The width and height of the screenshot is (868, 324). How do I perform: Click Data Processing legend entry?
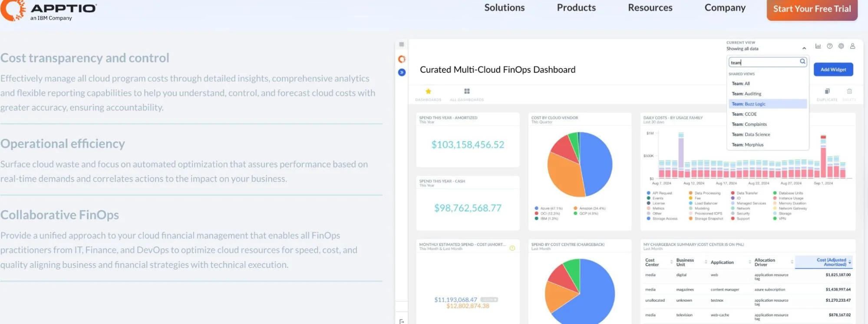point(705,193)
